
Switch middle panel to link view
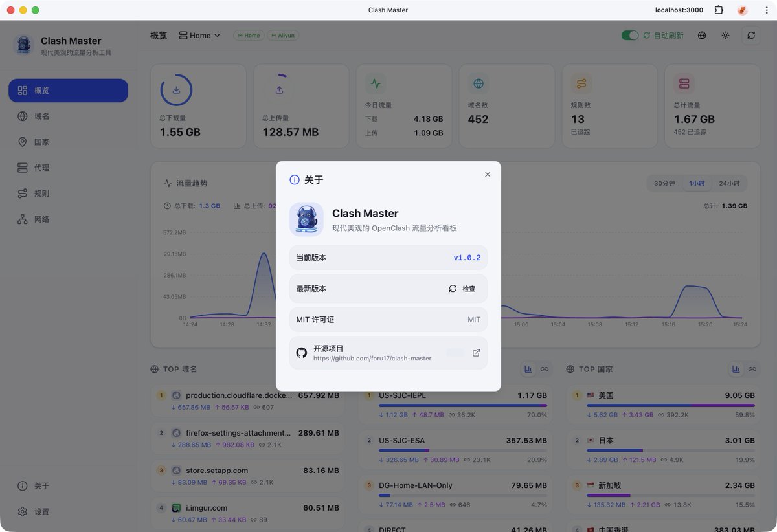coord(545,369)
